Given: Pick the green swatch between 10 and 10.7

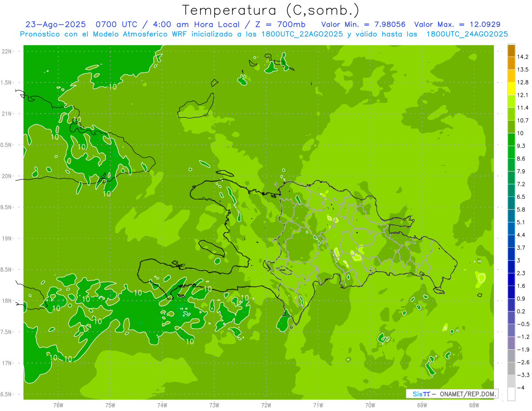Looking at the screenshot, I should pos(511,127).
